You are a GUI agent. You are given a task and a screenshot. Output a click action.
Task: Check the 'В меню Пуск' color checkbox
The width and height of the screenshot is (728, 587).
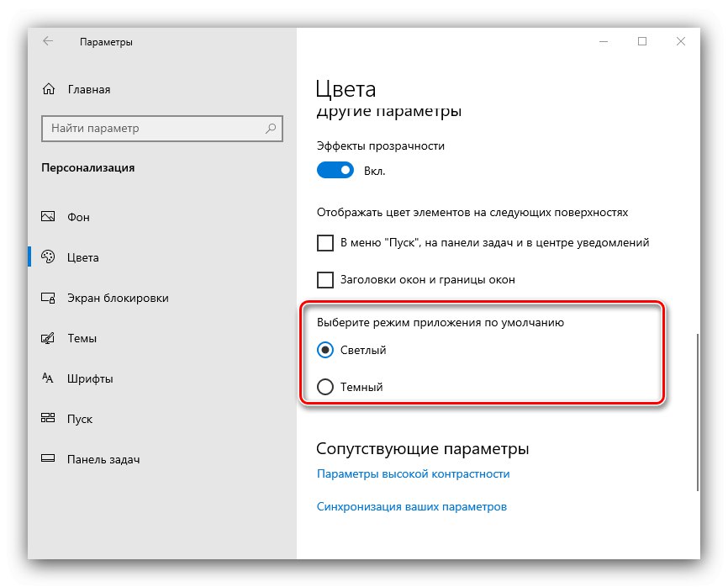[325, 243]
